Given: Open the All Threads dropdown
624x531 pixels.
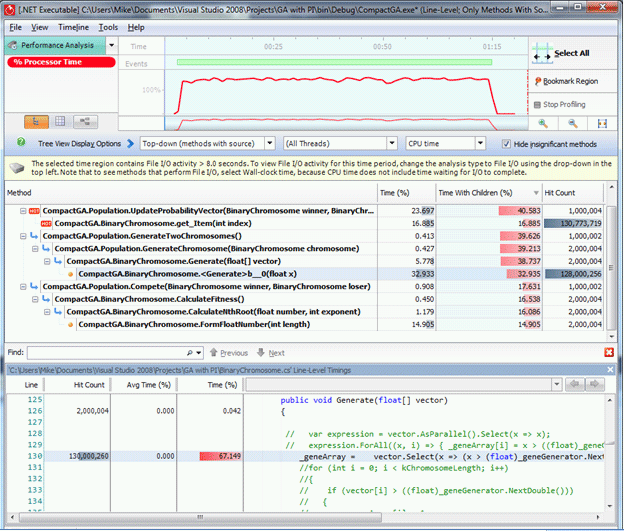Looking at the screenshot, I should [x=392, y=144].
